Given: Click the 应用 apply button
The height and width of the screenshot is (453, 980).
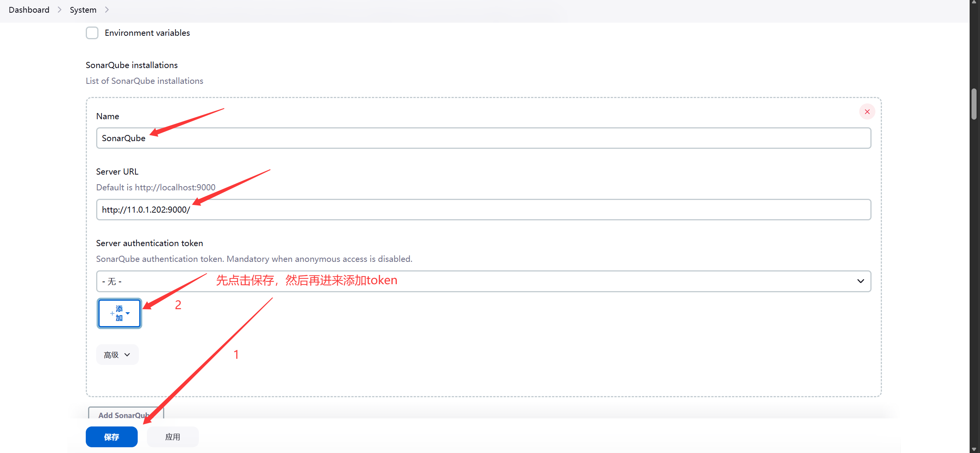Looking at the screenshot, I should [173, 437].
